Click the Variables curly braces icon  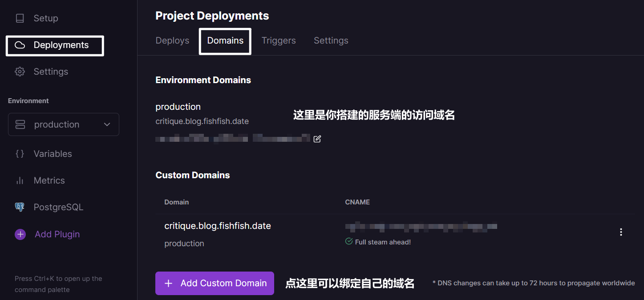(x=20, y=154)
